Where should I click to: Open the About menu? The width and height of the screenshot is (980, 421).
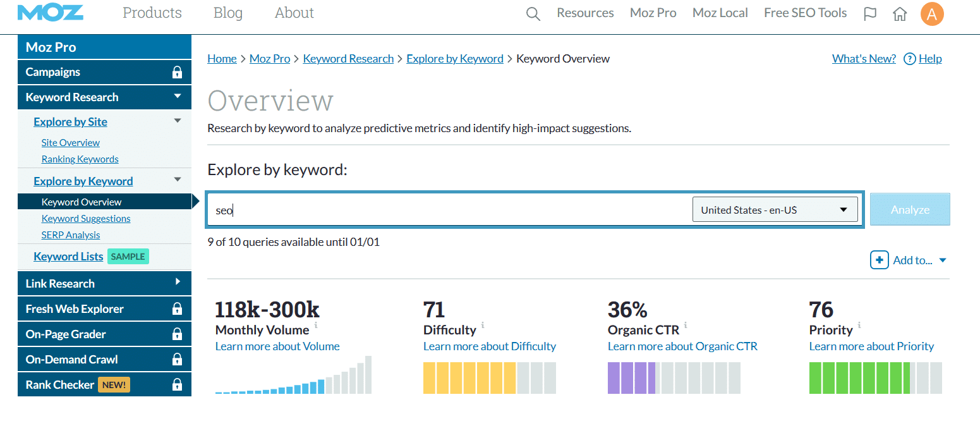click(x=294, y=13)
